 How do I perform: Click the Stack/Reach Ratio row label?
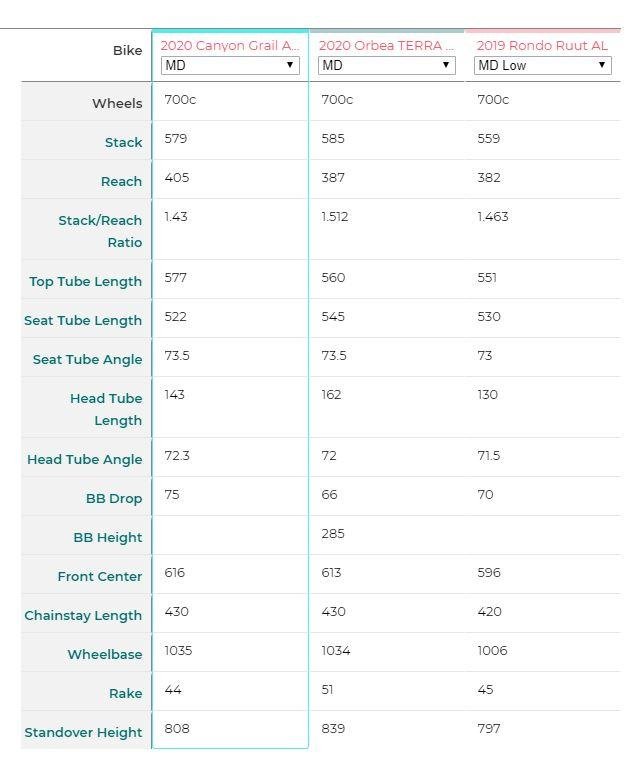tap(100, 231)
